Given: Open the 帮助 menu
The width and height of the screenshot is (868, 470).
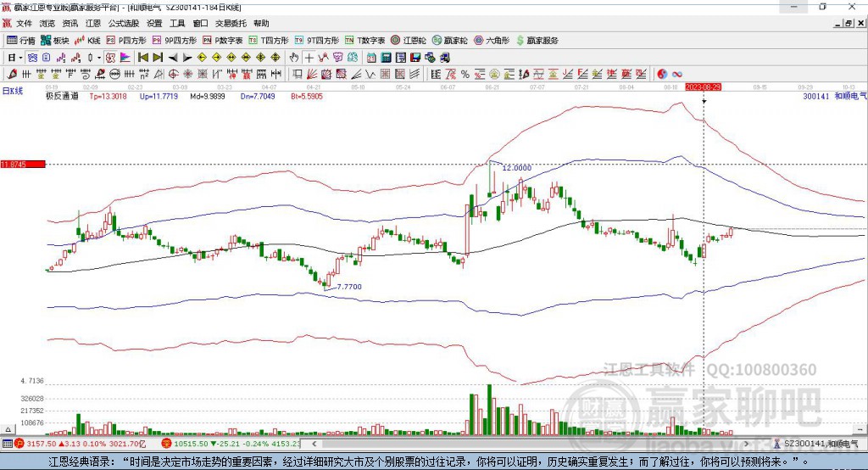Looking at the screenshot, I should point(261,23).
